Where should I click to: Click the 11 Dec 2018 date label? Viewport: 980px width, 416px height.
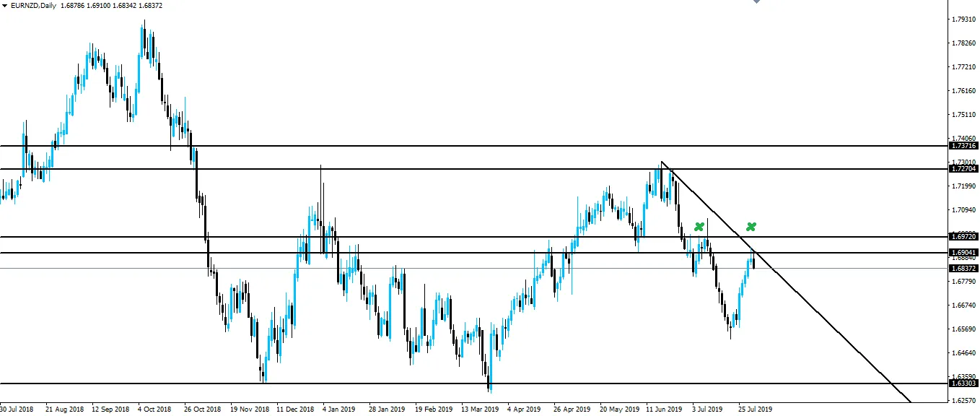[x=294, y=409]
